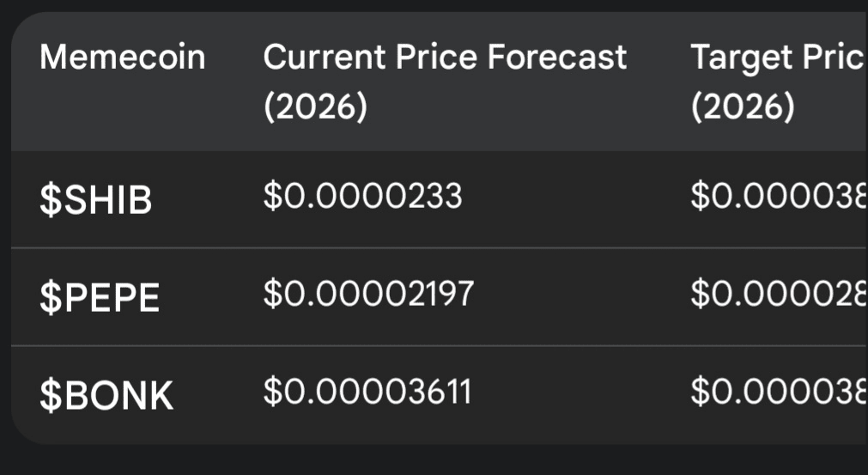
Task: Select the $0.00002197 forecast value
Action: [x=368, y=294]
